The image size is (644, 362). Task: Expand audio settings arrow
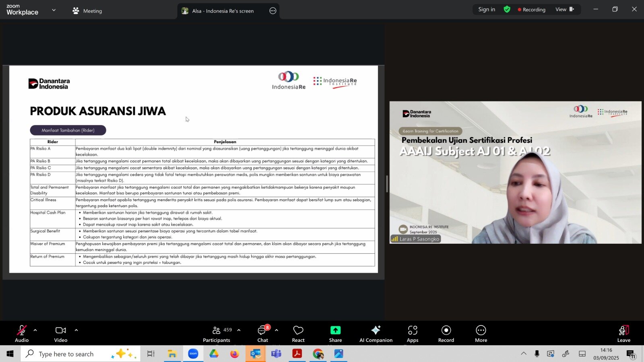click(35, 330)
